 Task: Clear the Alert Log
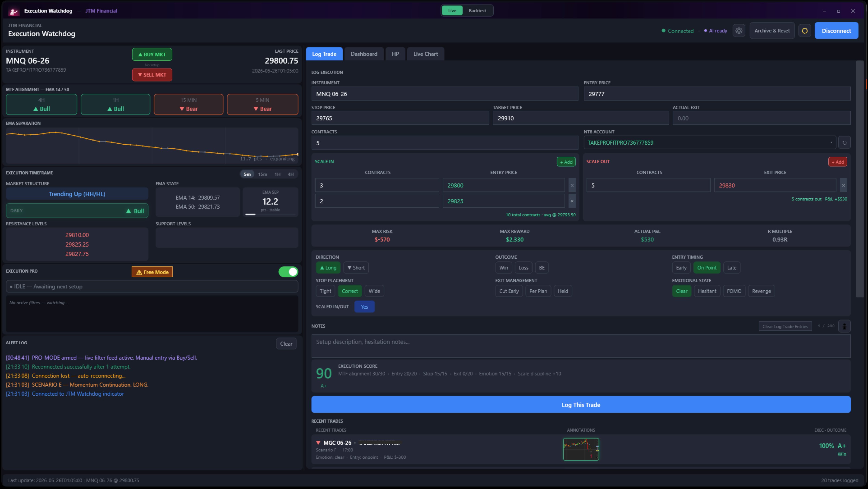pos(286,344)
